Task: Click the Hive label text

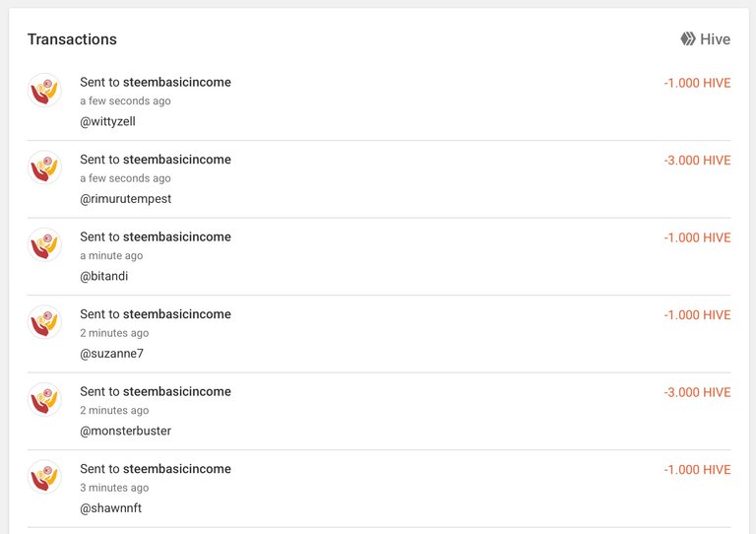Action: (x=715, y=39)
